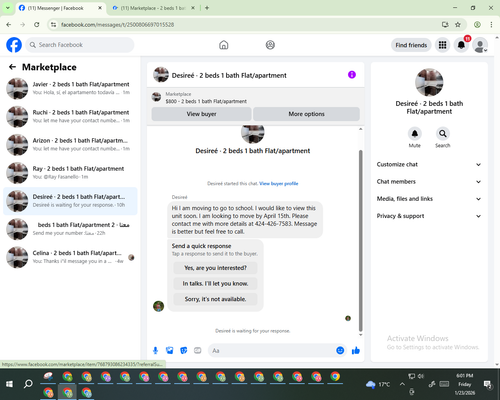Expand Privacy & support section
500x400 pixels.
point(429,216)
